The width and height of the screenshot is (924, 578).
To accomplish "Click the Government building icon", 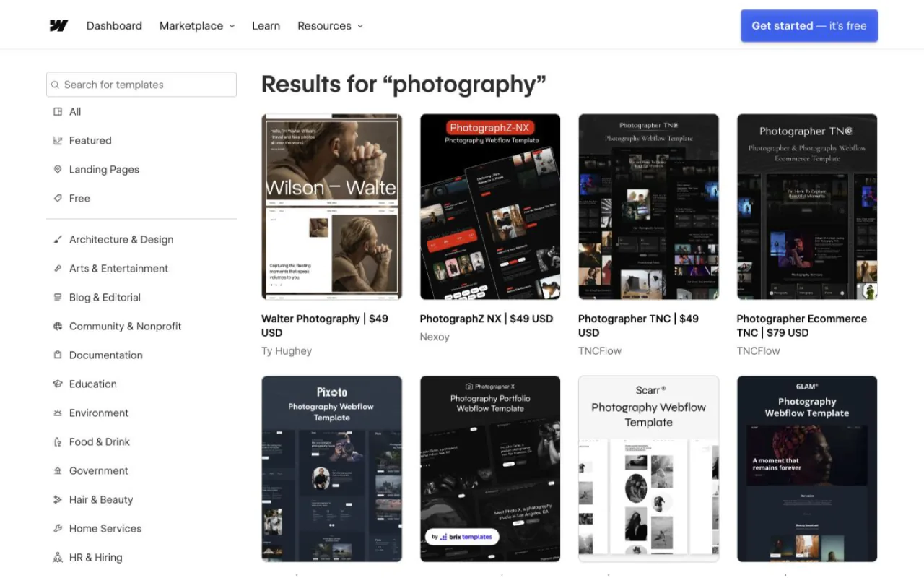I will coord(58,471).
